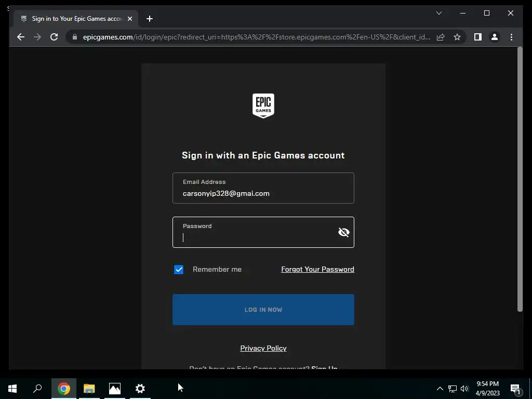This screenshot has width=532, height=399.
Task: Expand the tab search chevron
Action: point(438,13)
